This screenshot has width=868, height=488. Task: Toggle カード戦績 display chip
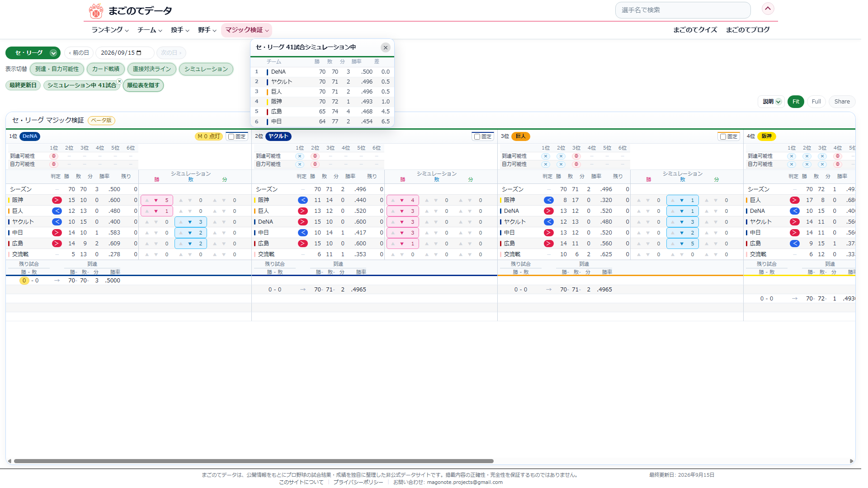click(x=106, y=69)
